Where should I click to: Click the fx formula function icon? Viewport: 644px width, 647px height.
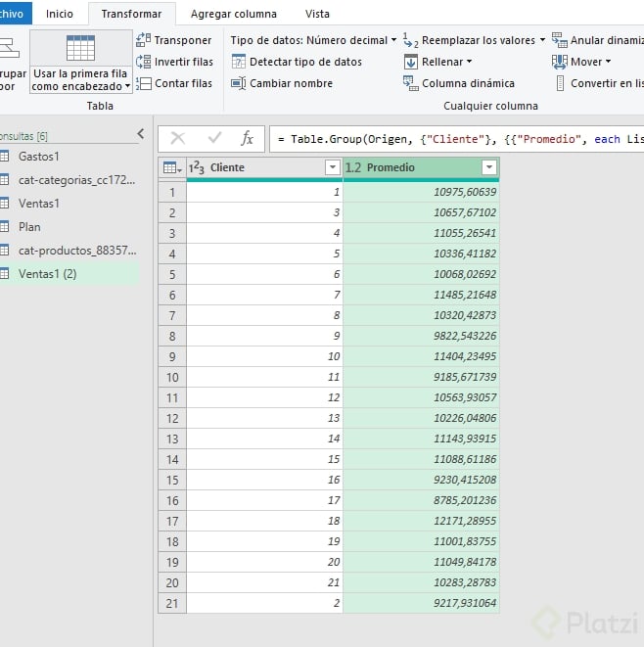pos(248,138)
